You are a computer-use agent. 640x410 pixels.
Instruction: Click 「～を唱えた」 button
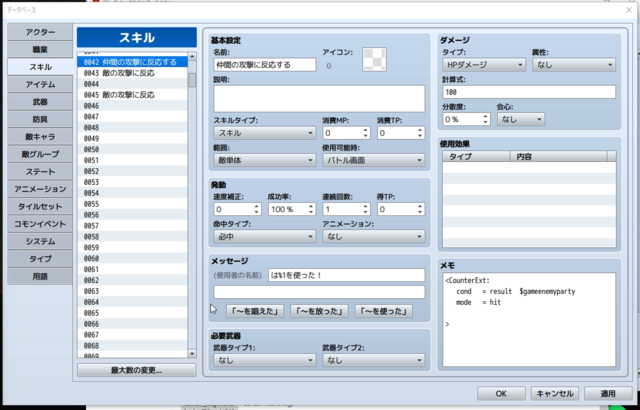pos(255,311)
